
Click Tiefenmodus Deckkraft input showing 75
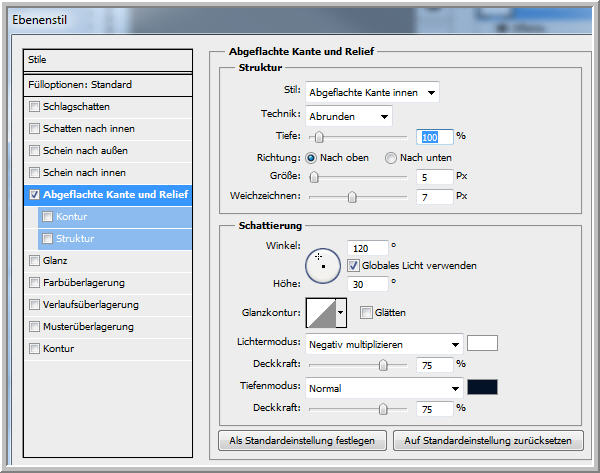click(435, 409)
